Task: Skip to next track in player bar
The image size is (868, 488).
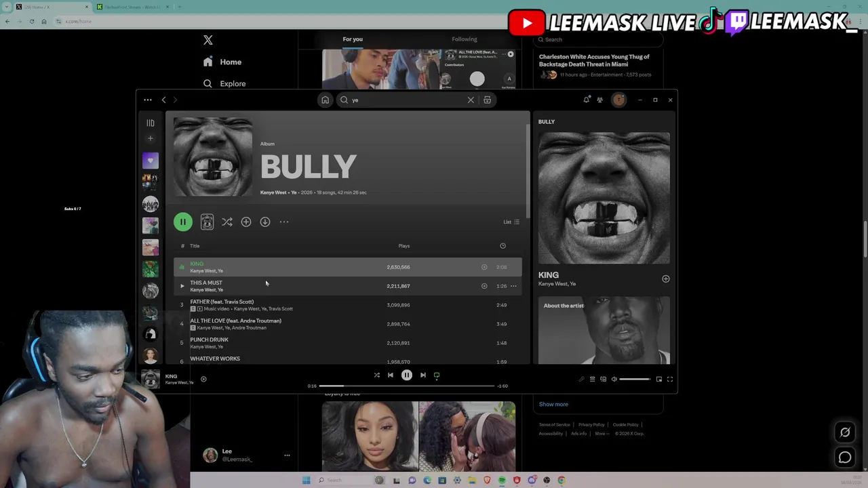Action: 423,375
